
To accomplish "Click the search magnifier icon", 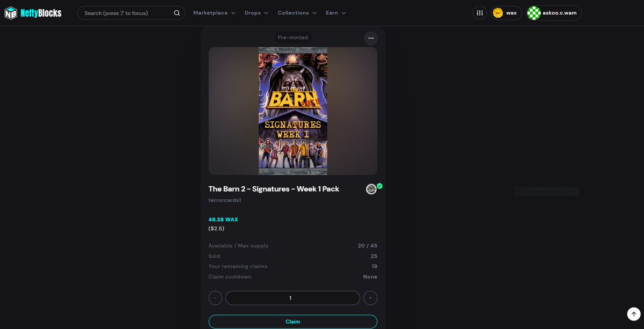I will pos(177,13).
